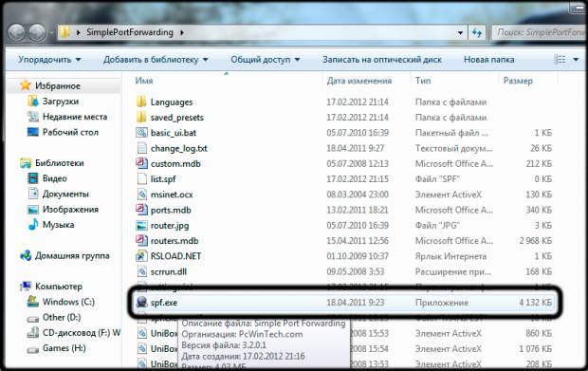Open the view options dropdown arrow

click(576, 59)
